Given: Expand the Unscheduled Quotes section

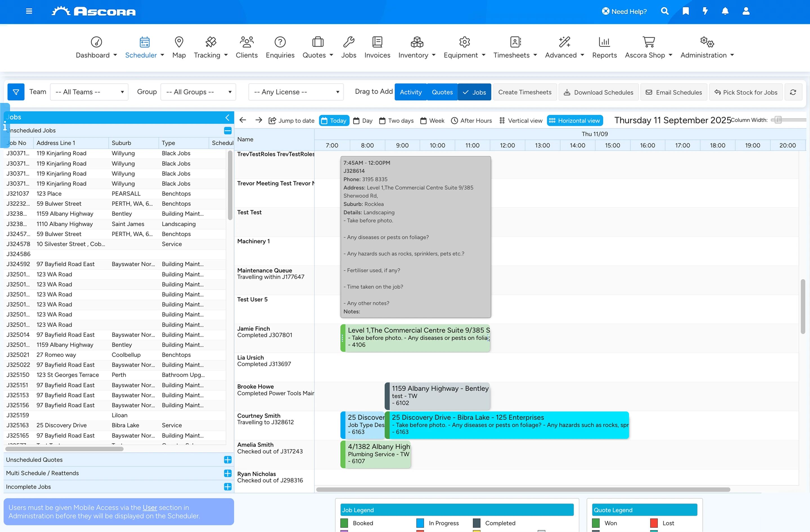Looking at the screenshot, I should click(x=228, y=459).
